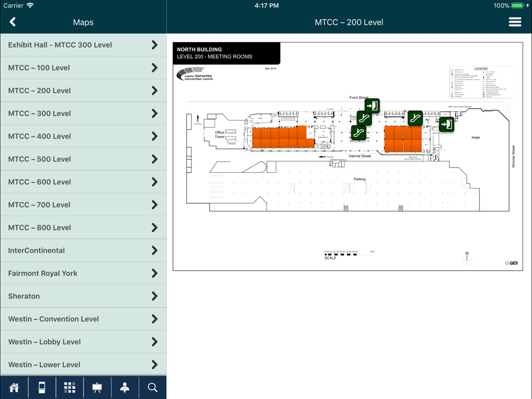Tap the chevron on Westin – Lower Level
The height and width of the screenshot is (399, 532).
(154, 364)
